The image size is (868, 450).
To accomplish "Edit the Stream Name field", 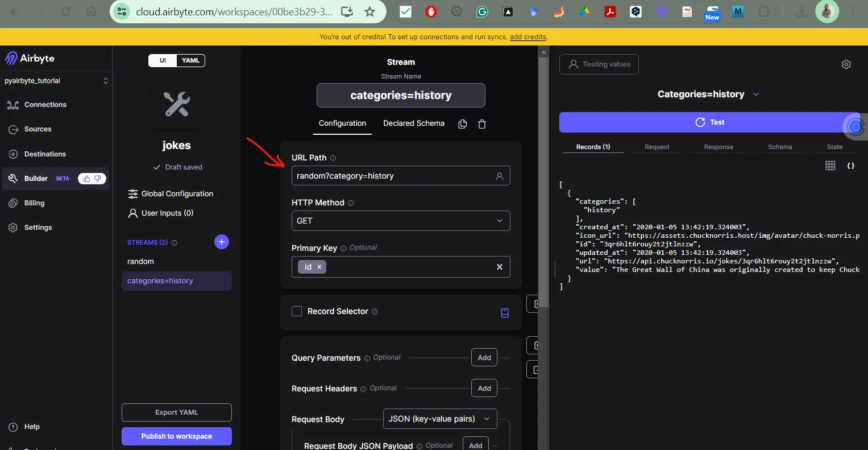I will (401, 96).
